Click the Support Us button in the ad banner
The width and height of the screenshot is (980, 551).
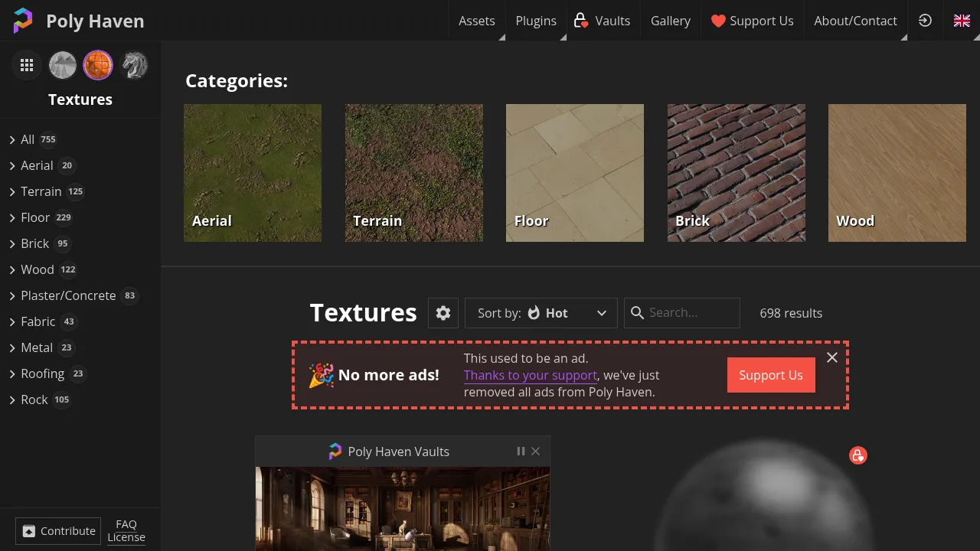[x=771, y=375]
